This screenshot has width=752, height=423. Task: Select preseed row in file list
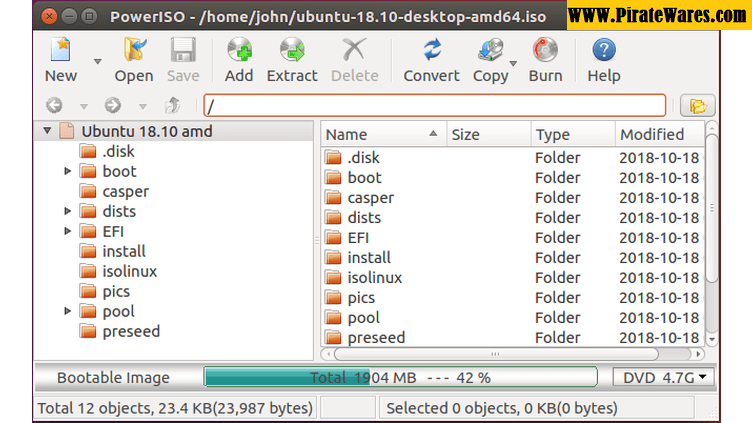(x=513, y=338)
